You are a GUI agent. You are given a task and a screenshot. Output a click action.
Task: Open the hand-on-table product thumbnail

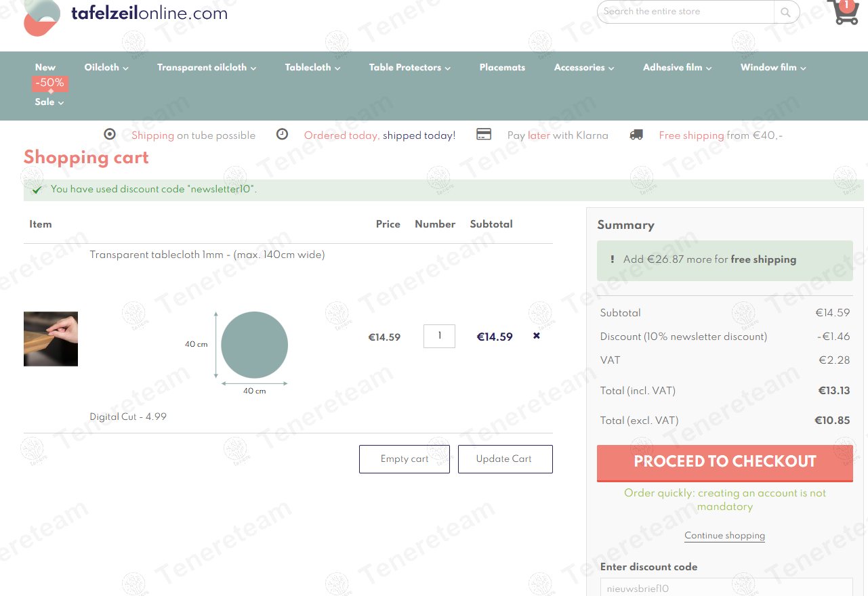51,339
